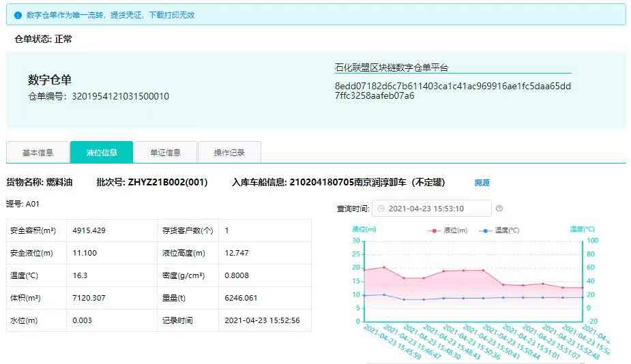Open the 查询时间 date-time picker
The image size is (631, 364).
(431, 209)
